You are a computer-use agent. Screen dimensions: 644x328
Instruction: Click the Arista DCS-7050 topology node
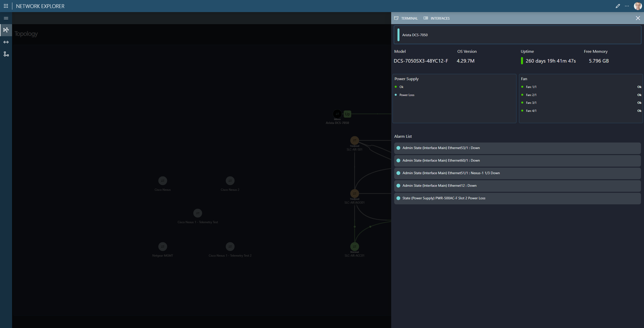pyautogui.click(x=337, y=114)
